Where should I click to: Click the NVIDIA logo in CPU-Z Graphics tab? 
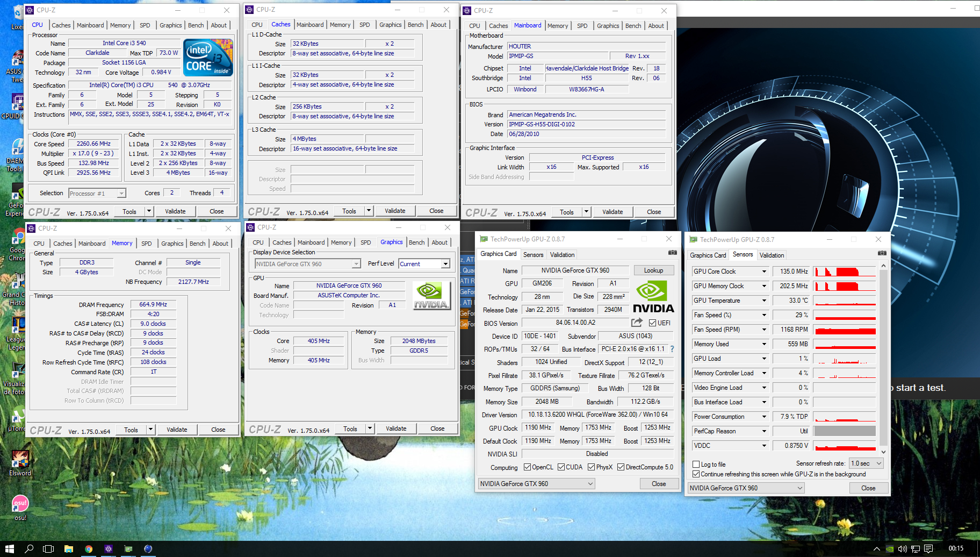click(431, 295)
